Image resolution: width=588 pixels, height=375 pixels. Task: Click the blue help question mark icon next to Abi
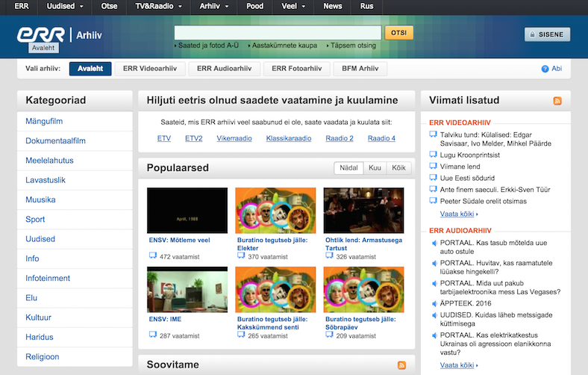click(545, 69)
